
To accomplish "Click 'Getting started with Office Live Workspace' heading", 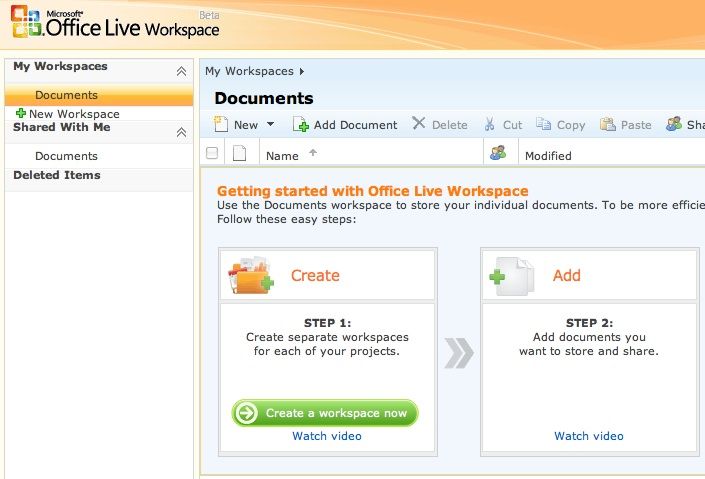I will point(373,191).
